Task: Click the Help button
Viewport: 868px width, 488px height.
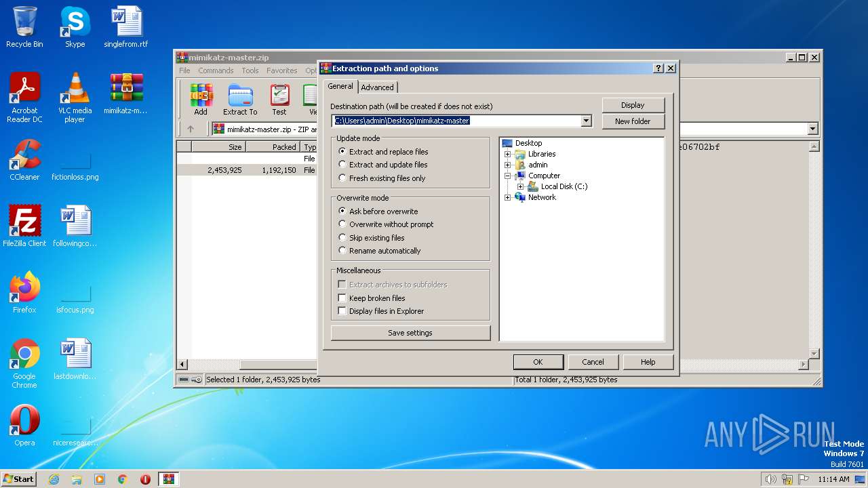Action: 648,362
